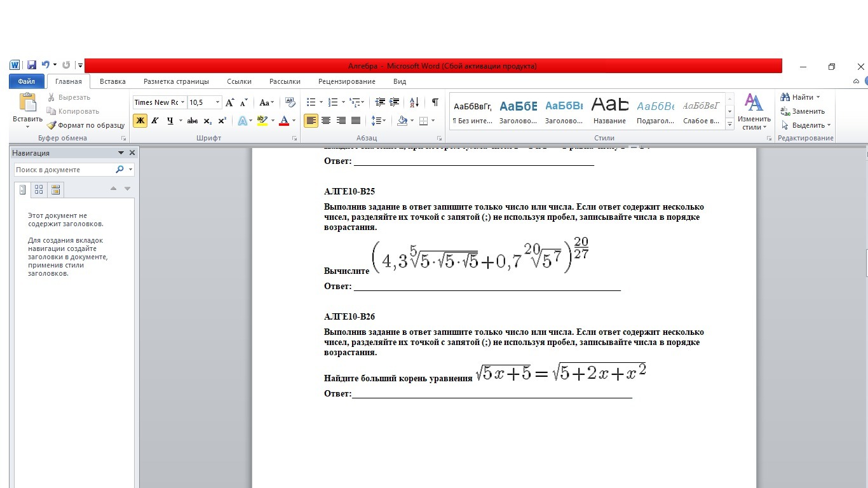Image resolution: width=868 pixels, height=488 pixels.
Task: Open the font name dropdown Times New Roman
Action: pyautogui.click(x=183, y=102)
